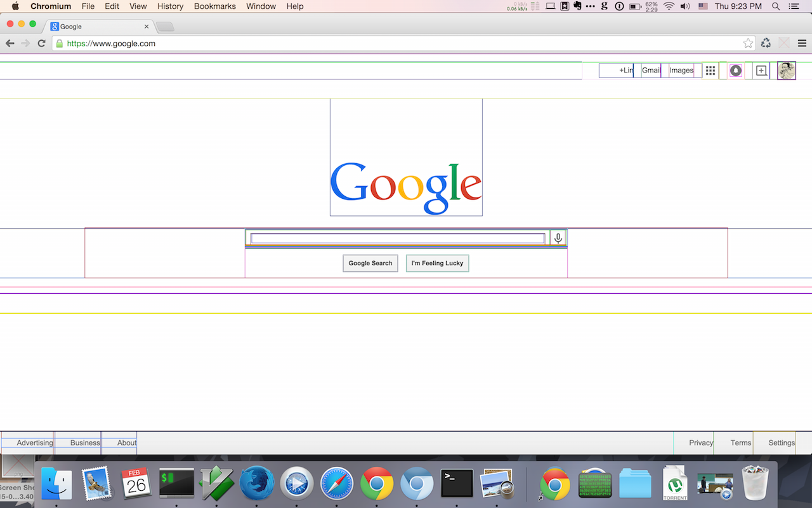812x508 pixels.
Task: Reload the Google page
Action: click(41, 43)
